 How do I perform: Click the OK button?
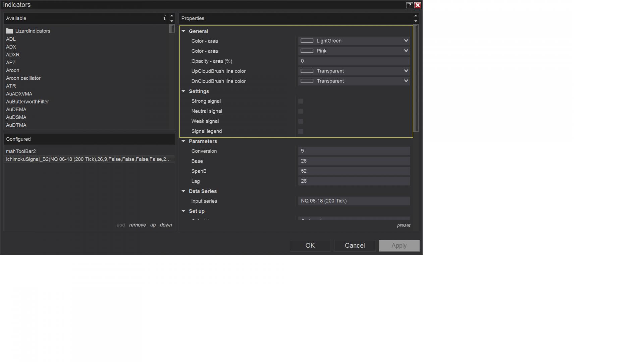click(x=310, y=246)
